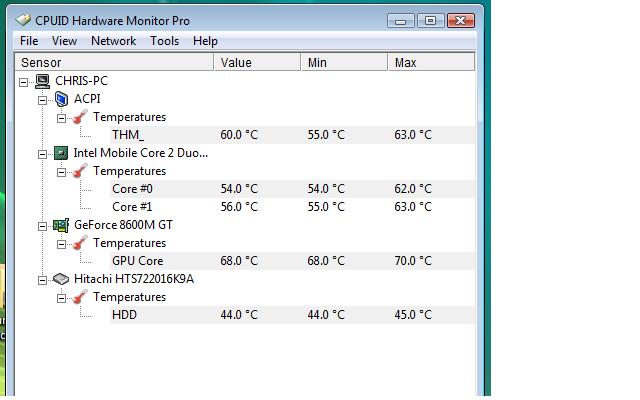Click Core #1 min value 55.0 °C
The height and width of the screenshot is (400, 640).
326,207
